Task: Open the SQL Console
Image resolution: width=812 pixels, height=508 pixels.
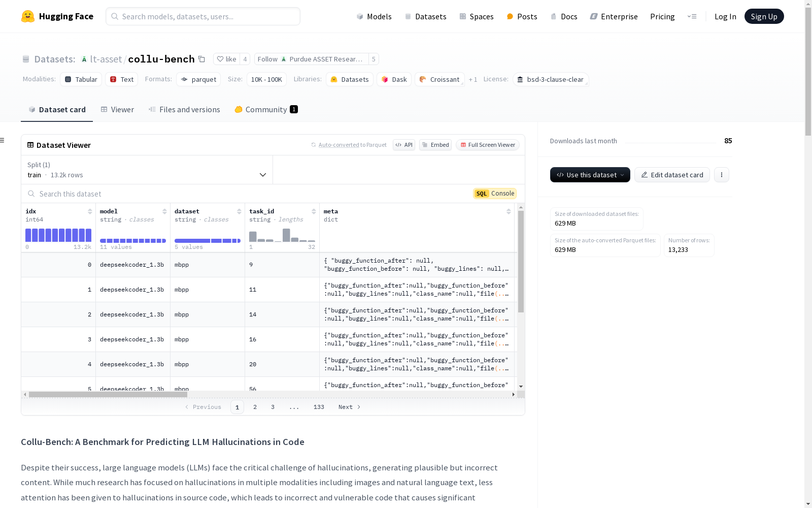Action: pos(495,194)
